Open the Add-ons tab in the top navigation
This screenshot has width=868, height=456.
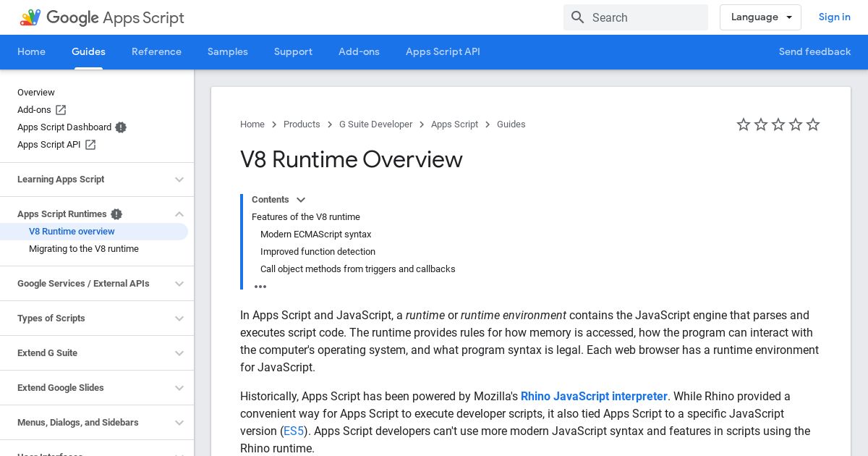click(x=359, y=52)
